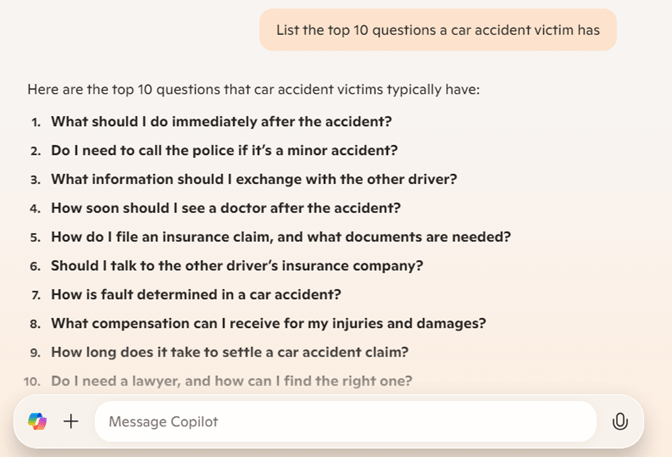
Task: Click 'Do I need to call the police' question
Action: click(x=225, y=150)
